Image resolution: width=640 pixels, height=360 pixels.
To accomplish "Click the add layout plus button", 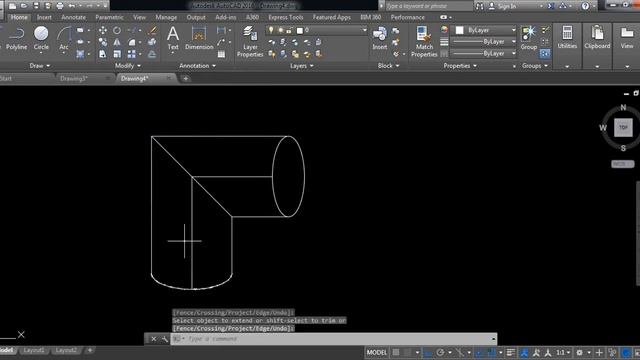I will click(x=90, y=350).
